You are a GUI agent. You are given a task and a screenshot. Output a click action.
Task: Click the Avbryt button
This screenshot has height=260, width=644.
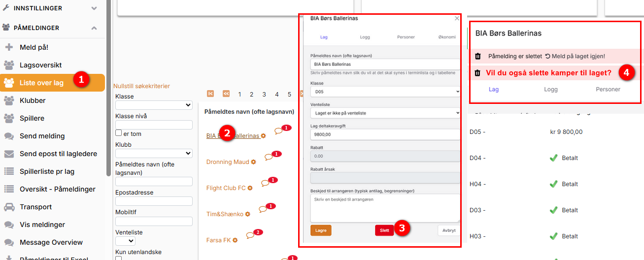(x=449, y=230)
